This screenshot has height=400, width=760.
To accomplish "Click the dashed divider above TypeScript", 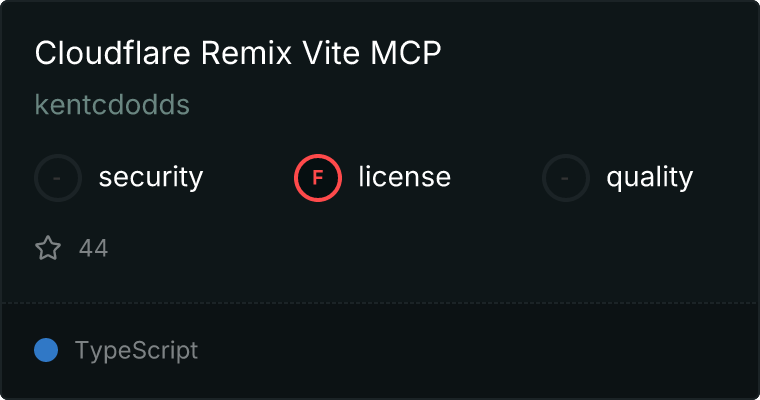I will (380, 303).
